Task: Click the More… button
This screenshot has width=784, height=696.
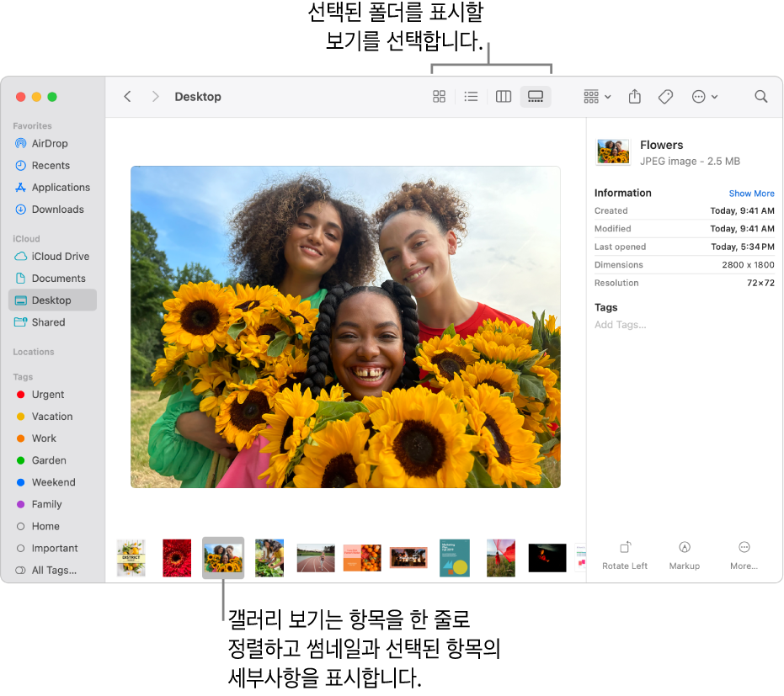Action: [744, 555]
